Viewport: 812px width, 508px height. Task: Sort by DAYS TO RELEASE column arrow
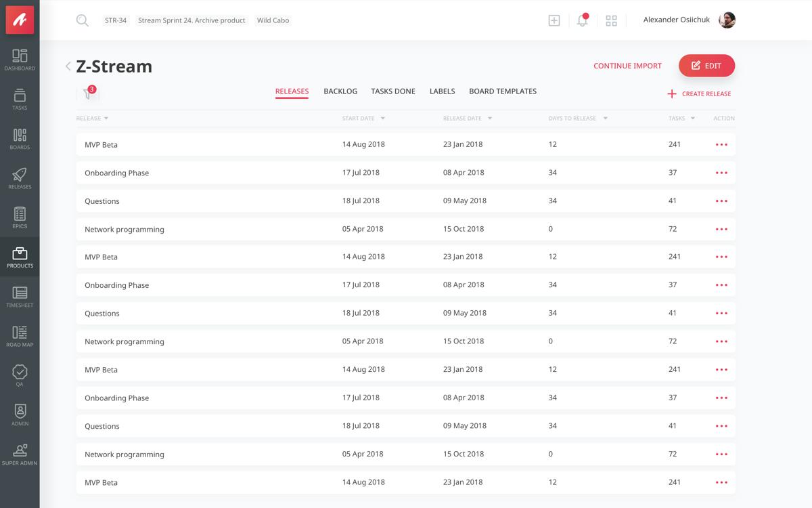pyautogui.click(x=606, y=119)
